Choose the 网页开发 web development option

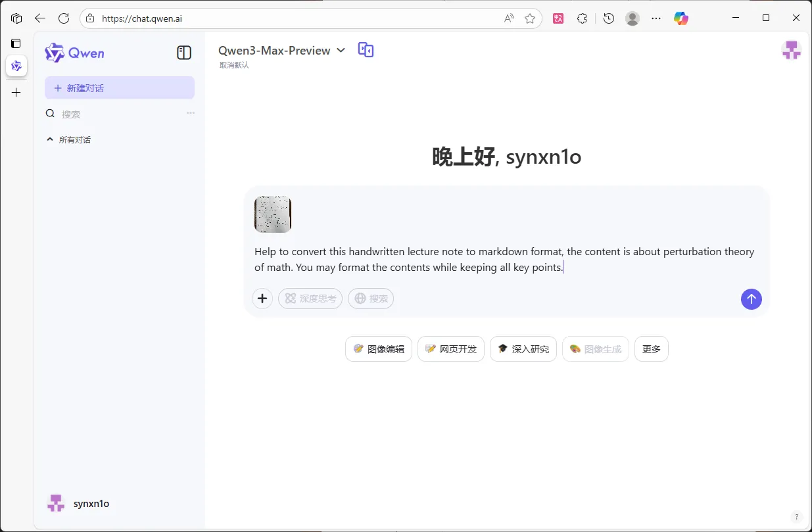451,349
